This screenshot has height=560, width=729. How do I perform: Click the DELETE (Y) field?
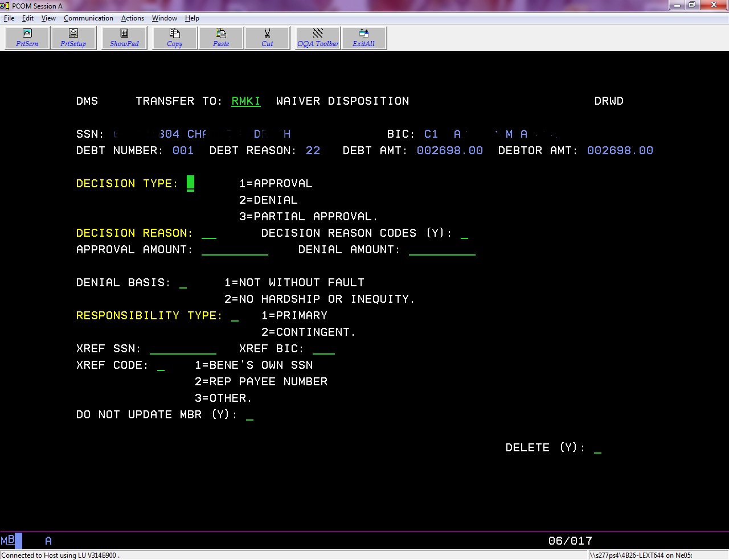point(597,448)
